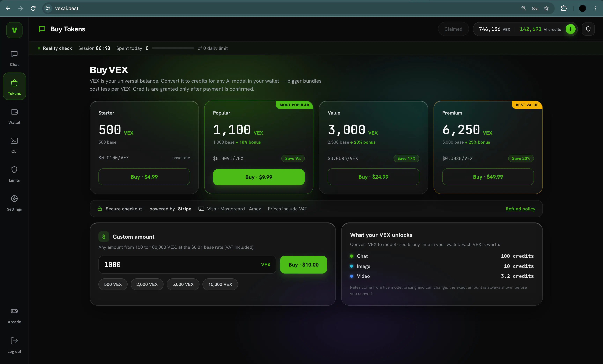This screenshot has height=364, width=603.
Task: Click the shield icon in header
Action: [x=588, y=29]
